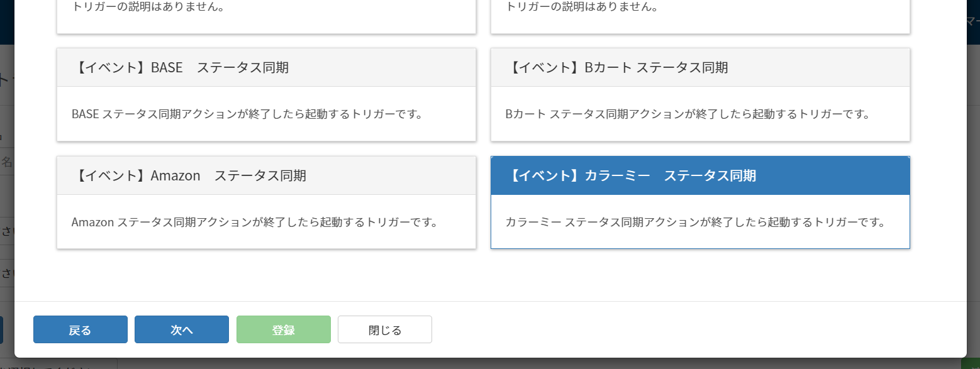Select the 【イベント】BASE ステータス同期 trigger header
This screenshot has width=980, height=369.
pos(266,68)
